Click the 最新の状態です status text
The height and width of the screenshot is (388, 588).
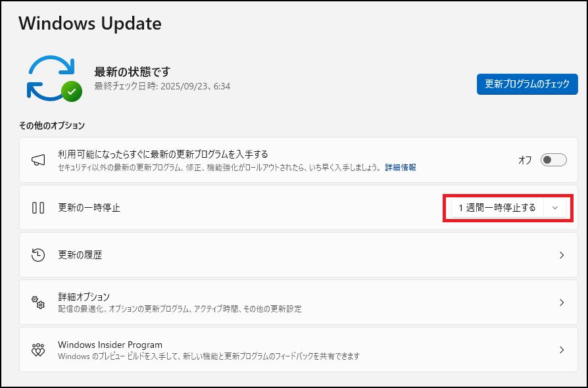132,72
